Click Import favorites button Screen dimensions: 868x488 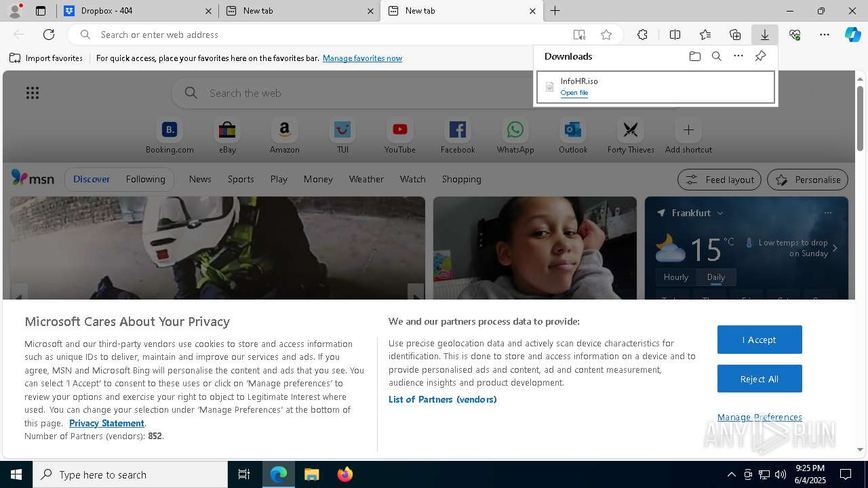coord(46,58)
